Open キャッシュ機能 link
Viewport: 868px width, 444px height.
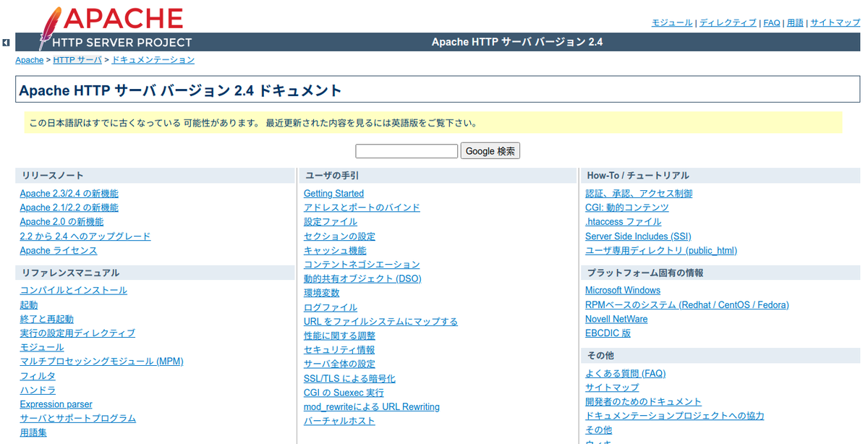(x=335, y=251)
